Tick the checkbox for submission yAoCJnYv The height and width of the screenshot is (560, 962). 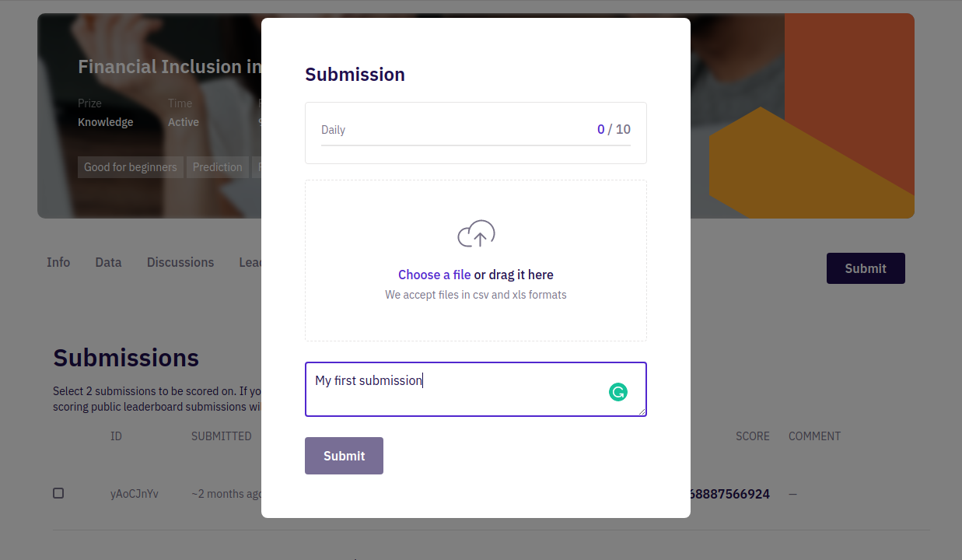(x=58, y=493)
